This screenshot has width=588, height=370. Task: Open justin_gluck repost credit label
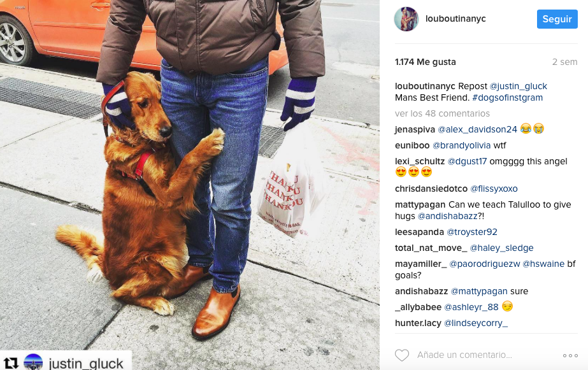tap(86, 363)
